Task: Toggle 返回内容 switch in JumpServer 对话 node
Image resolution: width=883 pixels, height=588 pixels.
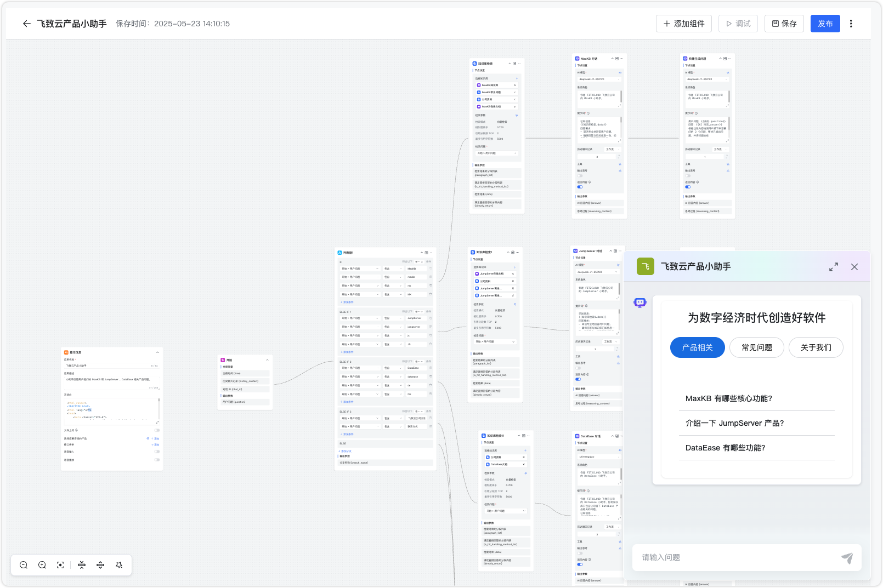Action: point(578,379)
